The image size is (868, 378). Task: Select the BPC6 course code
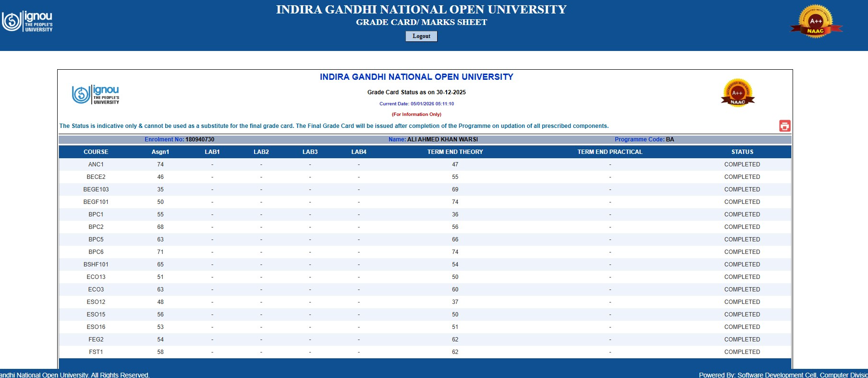click(x=96, y=252)
